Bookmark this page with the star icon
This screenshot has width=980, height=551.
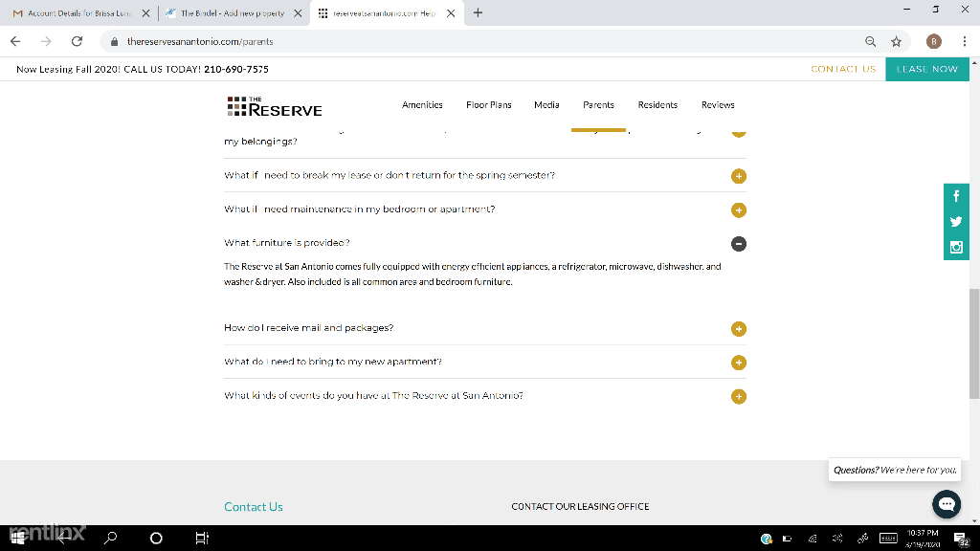tap(896, 41)
